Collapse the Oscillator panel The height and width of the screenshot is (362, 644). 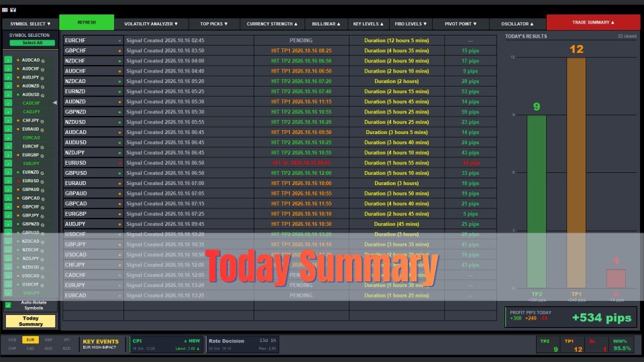tap(517, 24)
